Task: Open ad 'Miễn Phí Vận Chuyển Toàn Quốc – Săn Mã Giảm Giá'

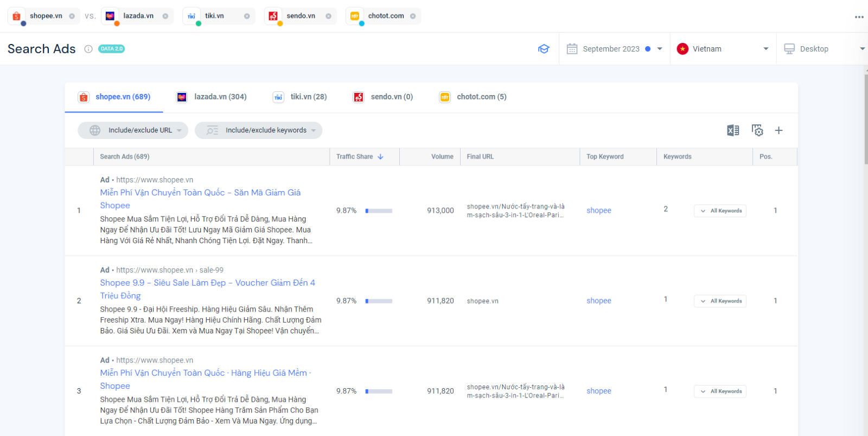Action: (200, 199)
